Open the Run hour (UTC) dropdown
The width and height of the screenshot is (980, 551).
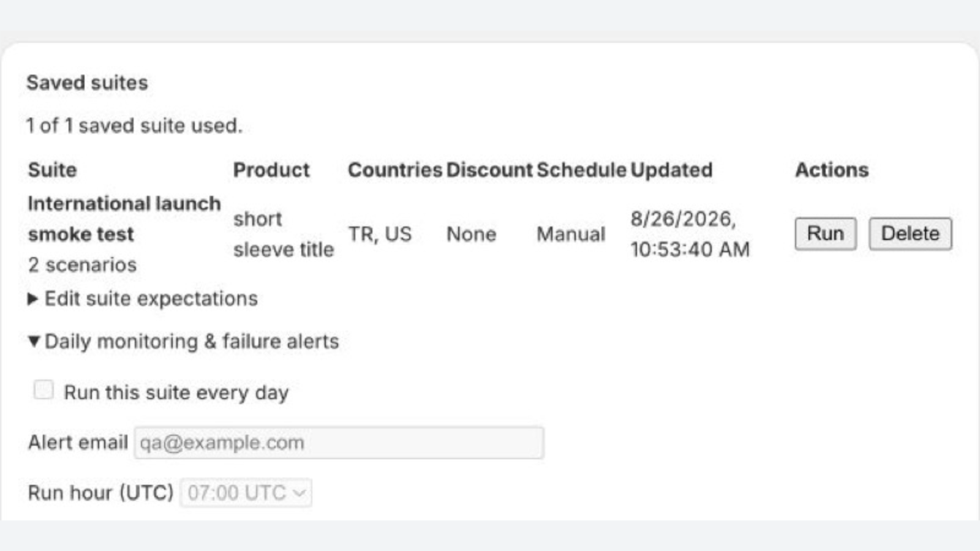pyautogui.click(x=246, y=493)
